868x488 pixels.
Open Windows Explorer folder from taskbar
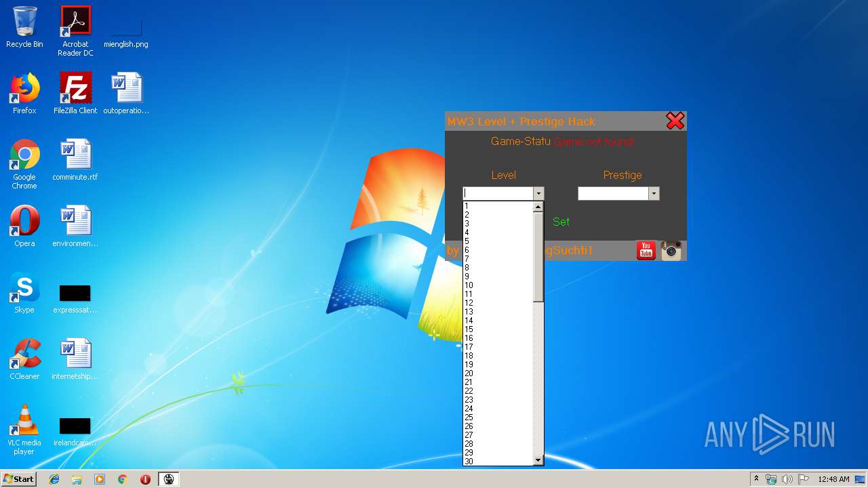[77, 479]
